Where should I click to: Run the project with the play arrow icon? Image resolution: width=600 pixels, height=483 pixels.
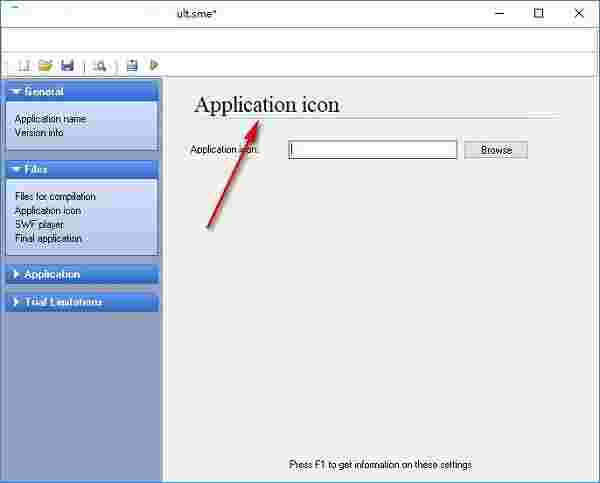(154, 65)
